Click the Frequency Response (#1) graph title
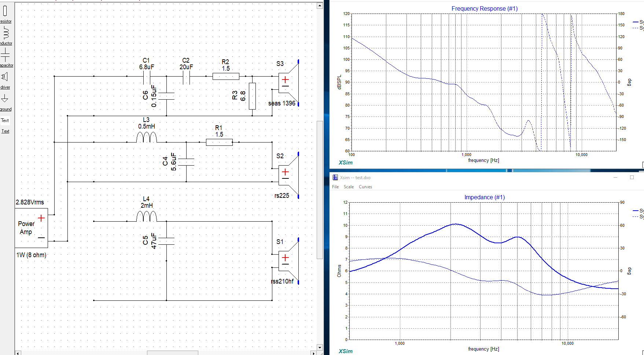Screen dimensions: 644x355 pyautogui.click(x=484, y=8)
